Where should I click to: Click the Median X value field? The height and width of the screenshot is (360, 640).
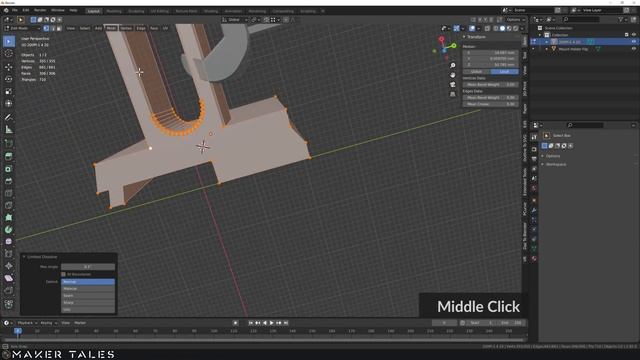point(491,53)
